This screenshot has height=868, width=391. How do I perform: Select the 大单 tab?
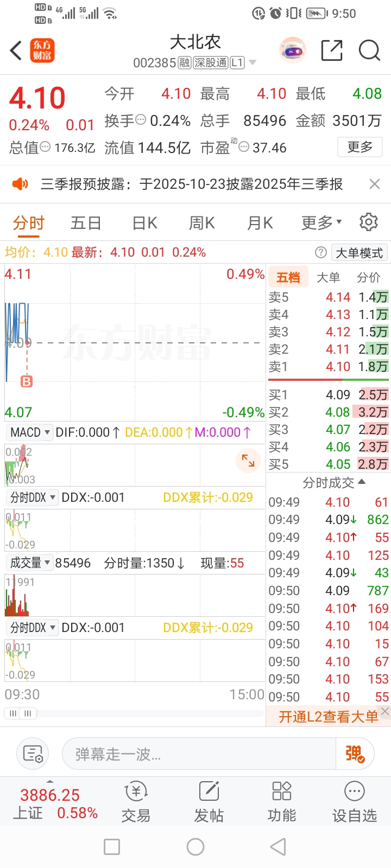point(328,277)
